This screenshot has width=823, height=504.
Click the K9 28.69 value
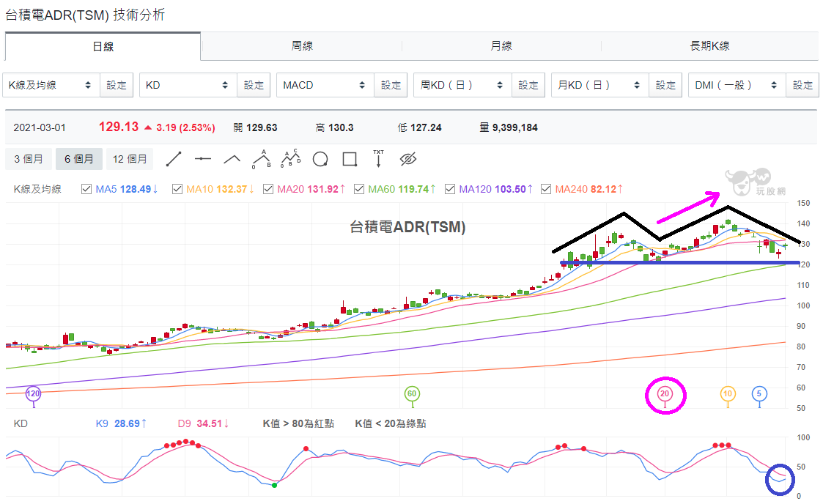(x=121, y=423)
